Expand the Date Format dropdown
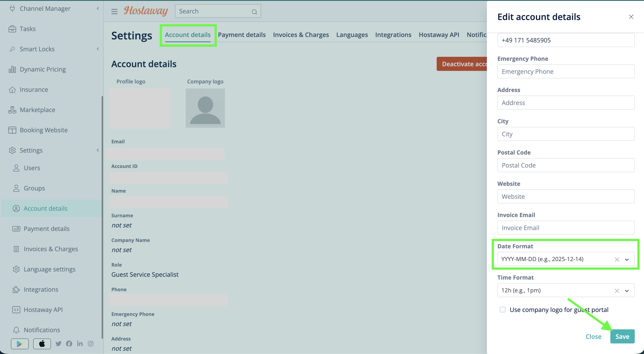Viewport: 644px width, 354px height. 627,259
